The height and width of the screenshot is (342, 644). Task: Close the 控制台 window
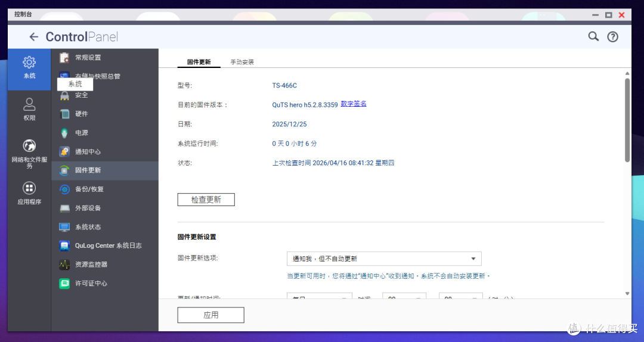[x=622, y=15]
